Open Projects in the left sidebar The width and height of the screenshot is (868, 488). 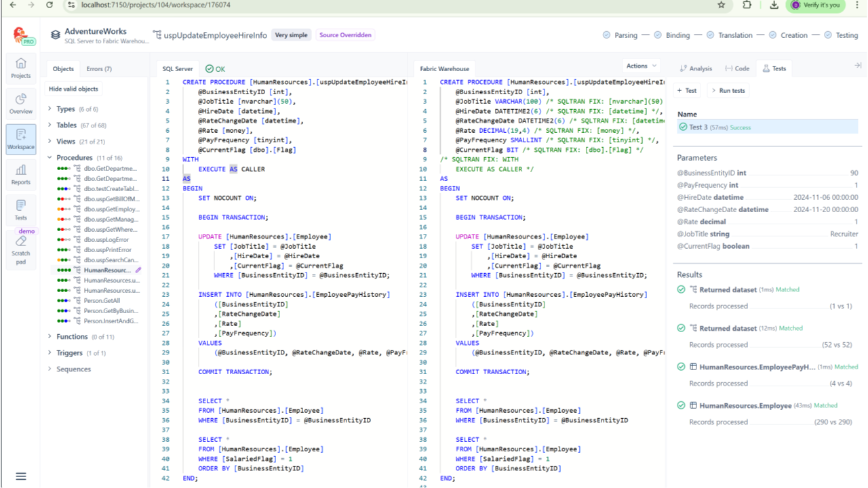click(x=20, y=68)
